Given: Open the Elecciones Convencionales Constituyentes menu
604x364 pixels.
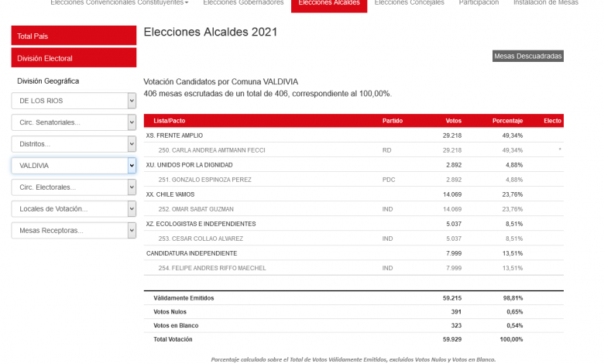Looking at the screenshot, I should (x=119, y=3).
